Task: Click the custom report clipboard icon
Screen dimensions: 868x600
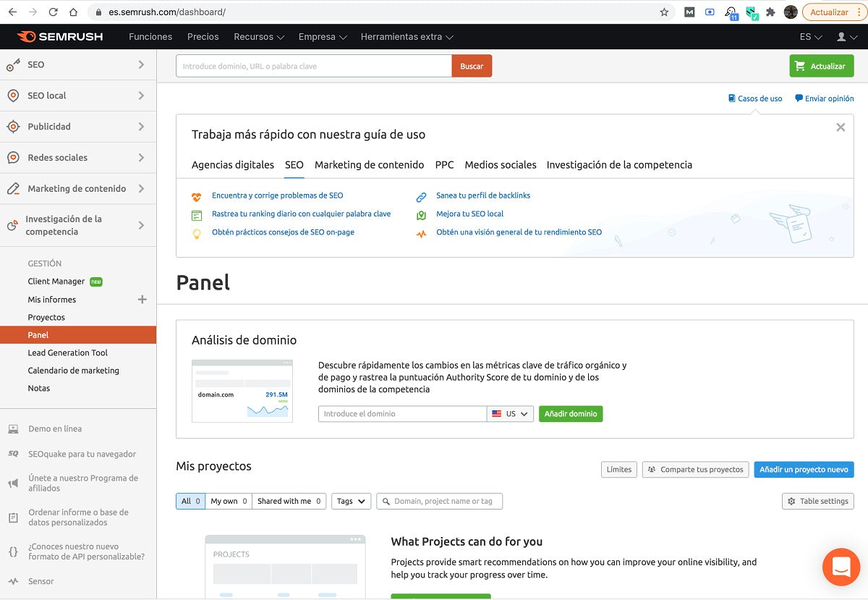Action: (x=13, y=517)
